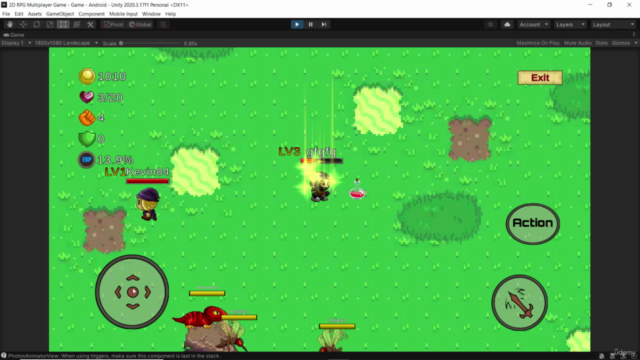This screenshot has height=360, width=640.
Task: Click the green shield defense icon
Action: click(x=87, y=139)
